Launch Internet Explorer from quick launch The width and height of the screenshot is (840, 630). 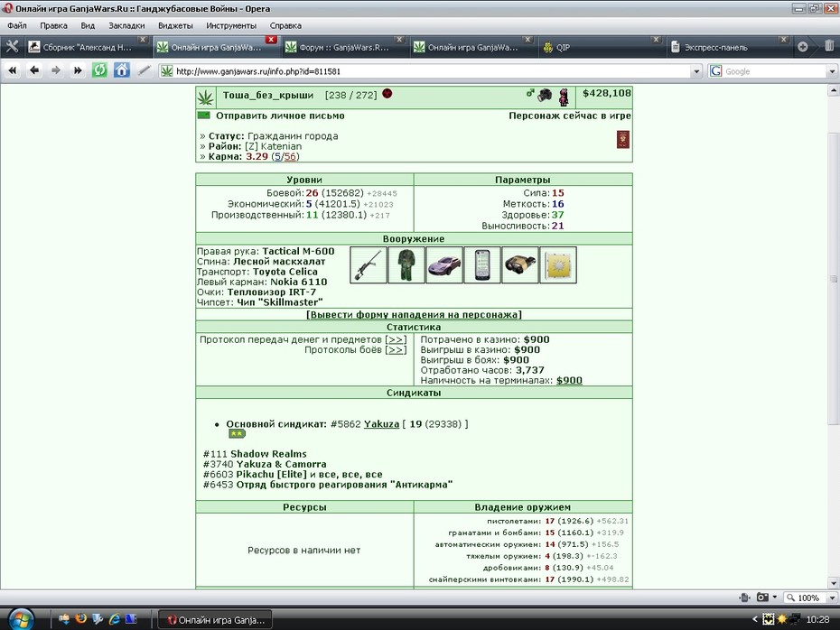(115, 619)
